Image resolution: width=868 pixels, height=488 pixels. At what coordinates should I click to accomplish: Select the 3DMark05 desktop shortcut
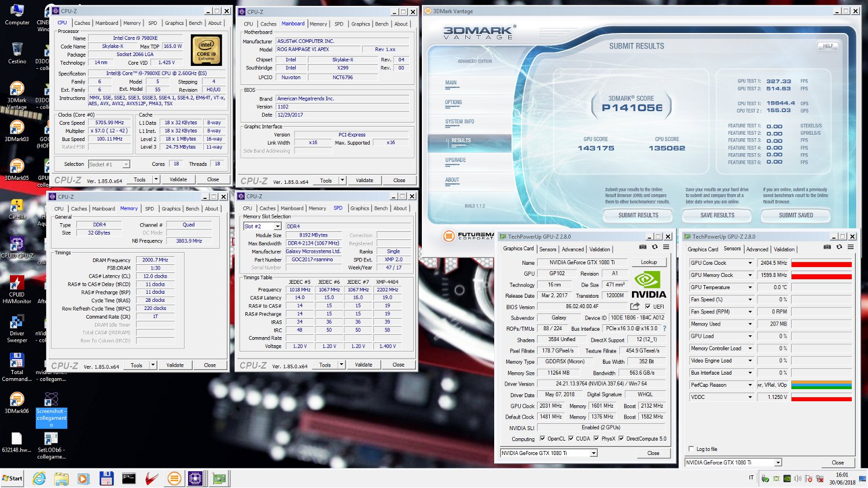click(17, 169)
